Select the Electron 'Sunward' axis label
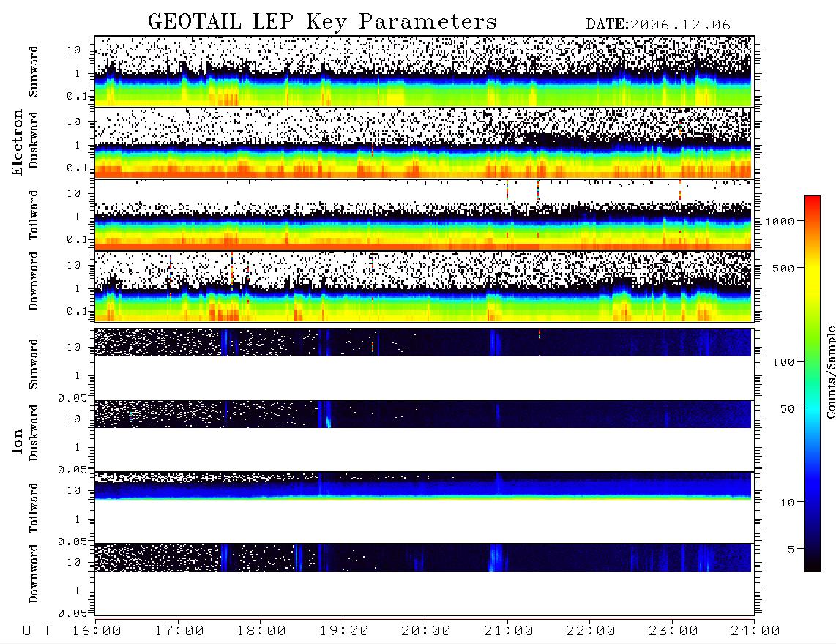Viewport: 836px width, 644px height. [34, 72]
